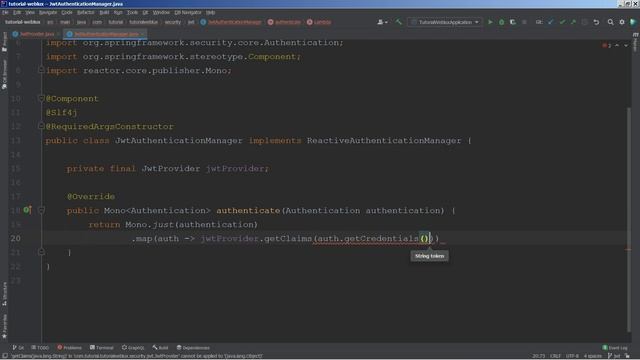The image size is (640, 360).
Task: Open the Terminal tool window
Action: [102, 348]
